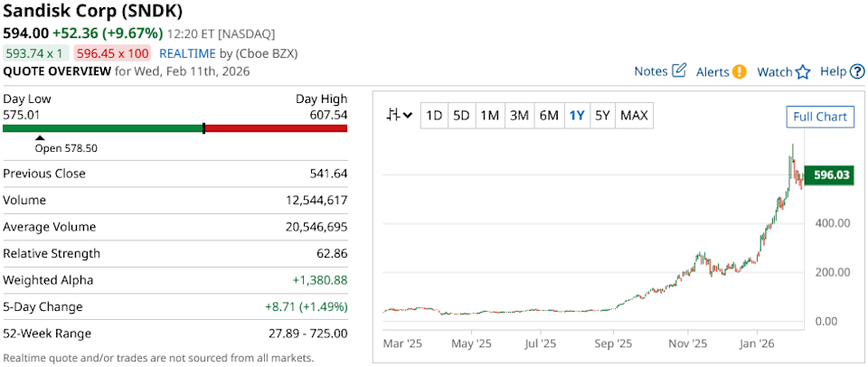Click the Open 578.50 triangle marker

39,137
